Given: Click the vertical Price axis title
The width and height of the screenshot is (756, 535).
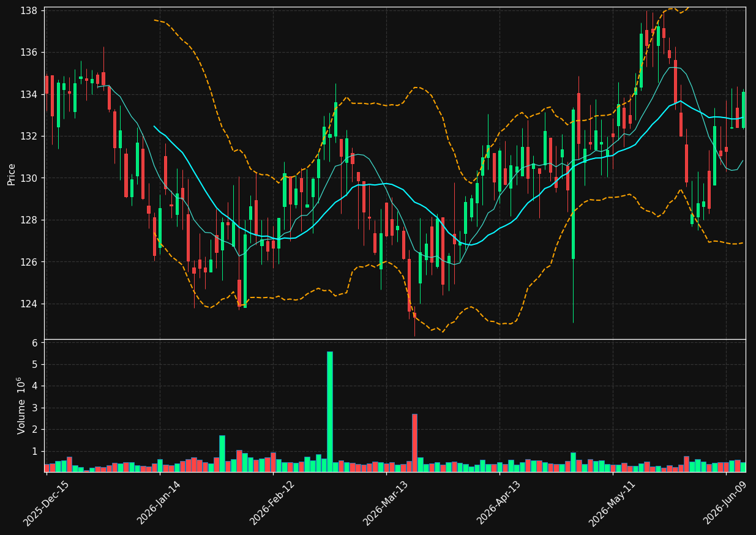Looking at the screenshot, I should coord(12,174).
